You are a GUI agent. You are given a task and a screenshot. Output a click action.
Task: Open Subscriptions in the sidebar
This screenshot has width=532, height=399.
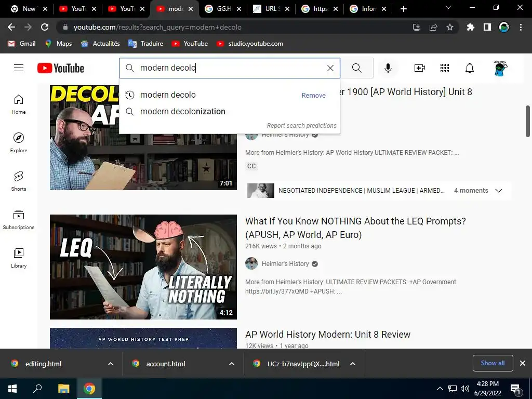[x=19, y=219]
